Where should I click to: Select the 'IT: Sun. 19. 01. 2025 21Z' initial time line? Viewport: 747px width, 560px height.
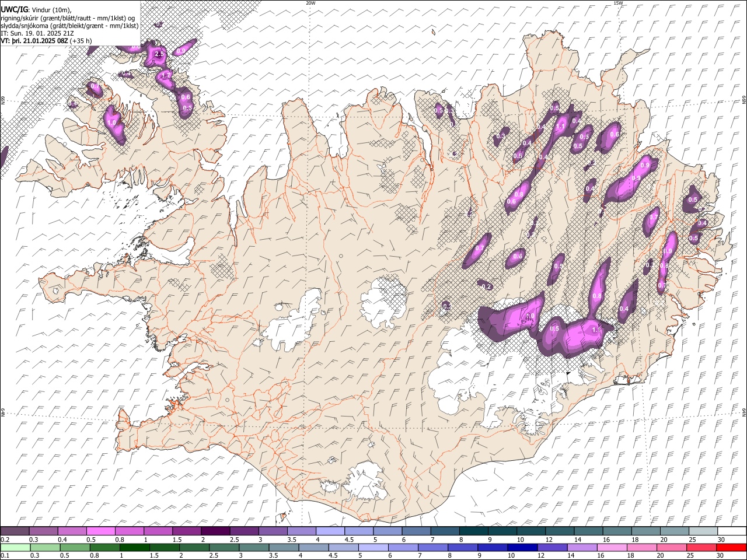pyautogui.click(x=36, y=33)
